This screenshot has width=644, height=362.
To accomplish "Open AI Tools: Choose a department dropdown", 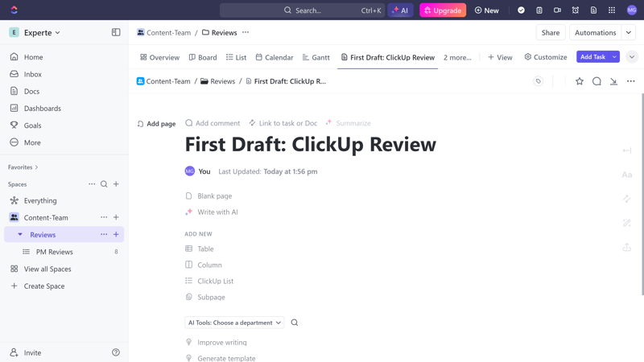I will tap(234, 323).
